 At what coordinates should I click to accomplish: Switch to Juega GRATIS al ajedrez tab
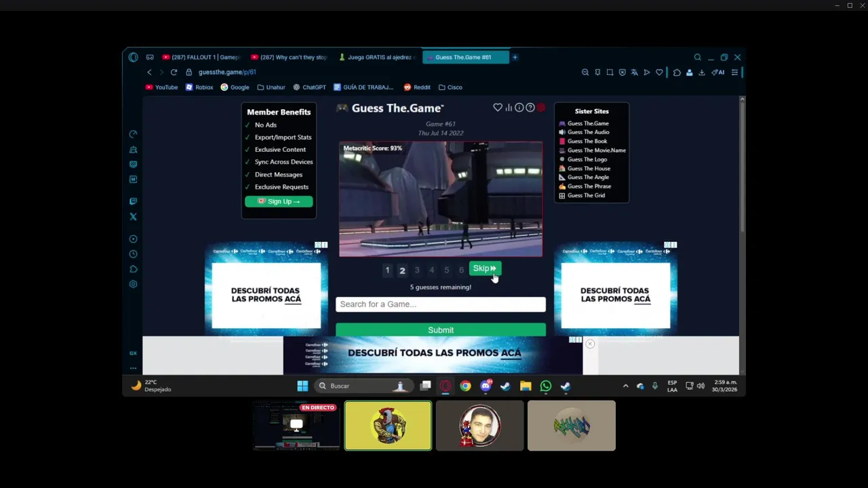tap(377, 57)
